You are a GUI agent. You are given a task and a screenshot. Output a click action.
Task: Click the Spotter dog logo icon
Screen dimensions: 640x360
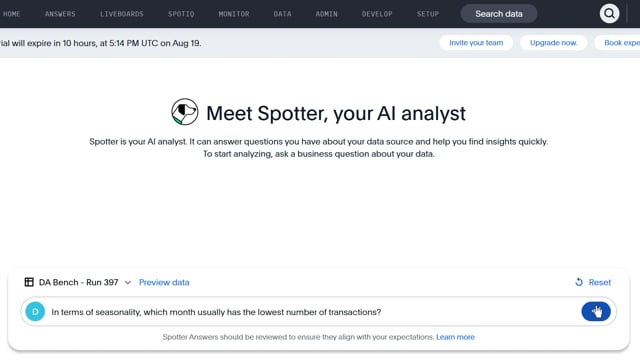[184, 112]
